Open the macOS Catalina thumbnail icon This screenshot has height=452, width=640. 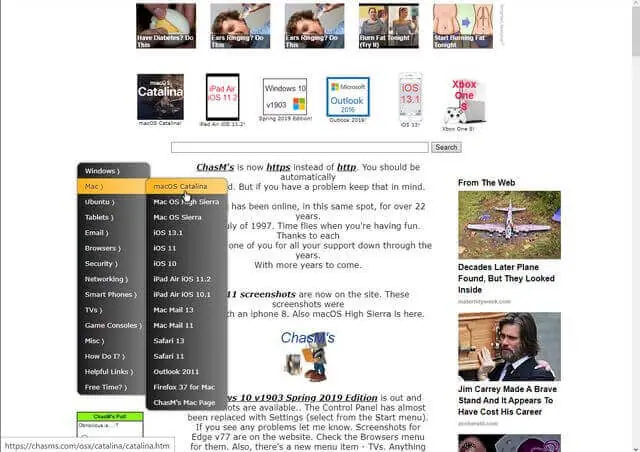click(x=160, y=97)
